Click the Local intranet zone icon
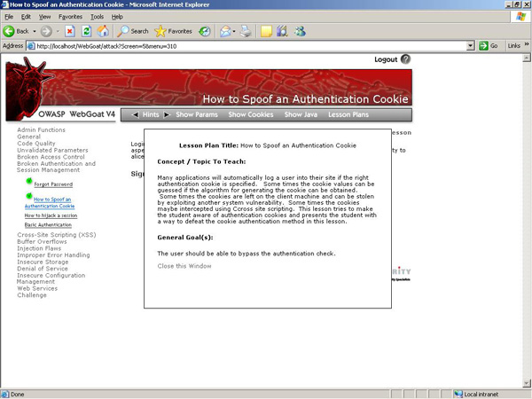Screen dimensions: 532x399 pos(458,395)
